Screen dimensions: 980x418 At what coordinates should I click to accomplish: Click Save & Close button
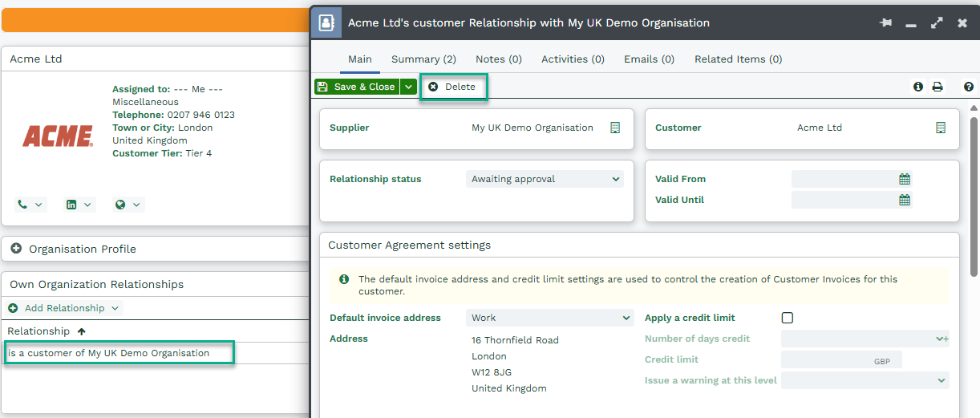pyautogui.click(x=357, y=87)
